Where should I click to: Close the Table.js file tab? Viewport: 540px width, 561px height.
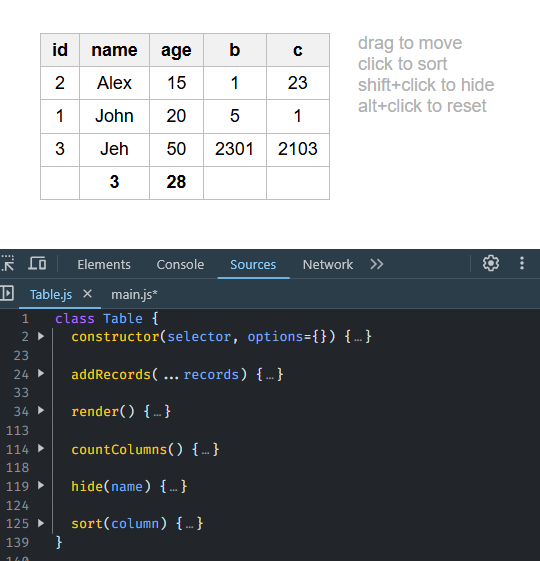click(x=87, y=294)
